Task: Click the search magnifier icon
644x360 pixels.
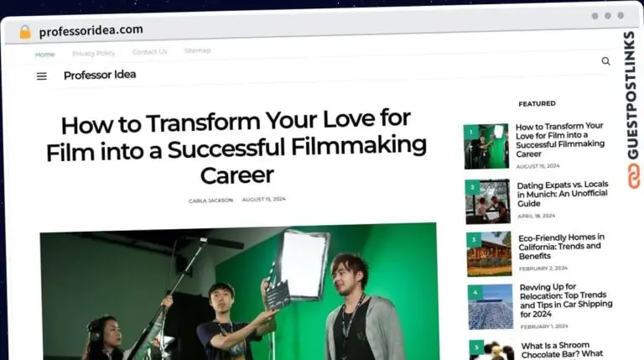Action: pos(605,61)
